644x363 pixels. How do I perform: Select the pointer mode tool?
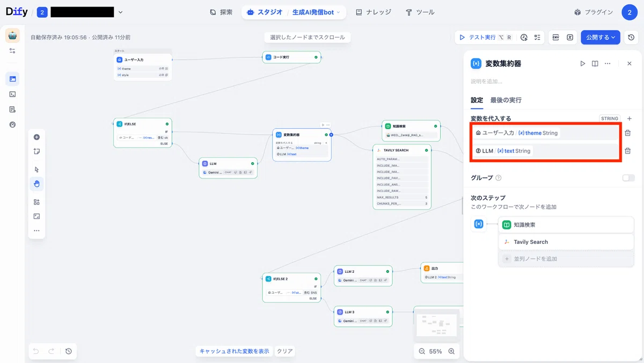pos(36,170)
